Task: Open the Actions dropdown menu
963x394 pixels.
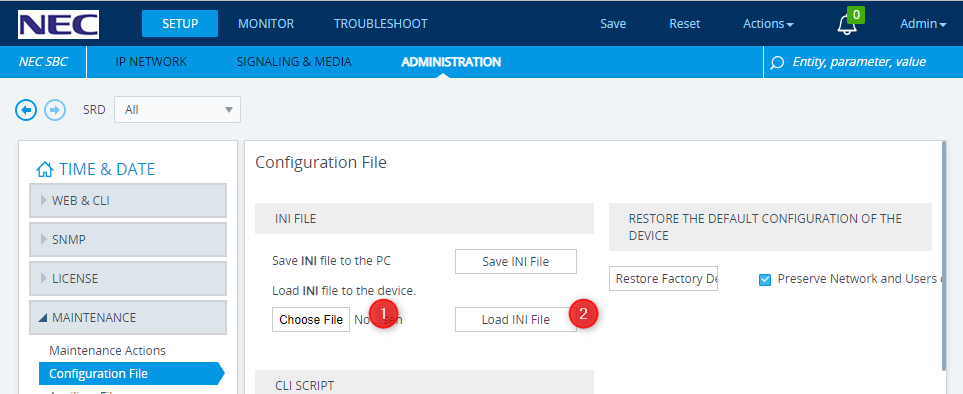Action: 768,23
